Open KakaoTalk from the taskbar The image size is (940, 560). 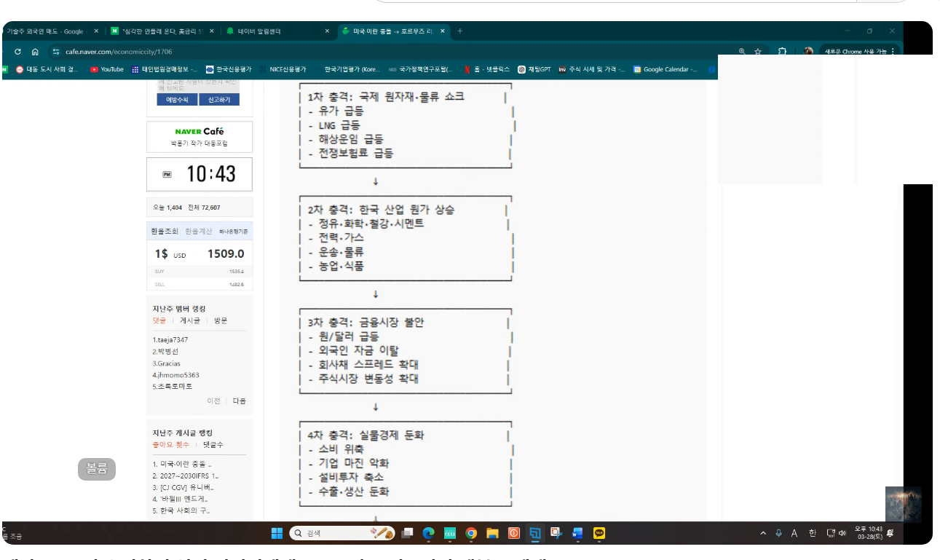click(599, 533)
